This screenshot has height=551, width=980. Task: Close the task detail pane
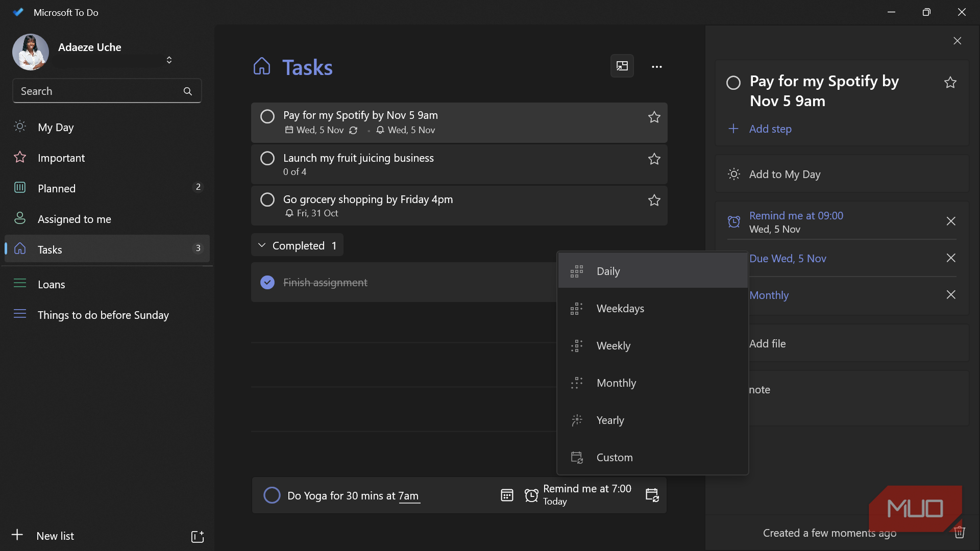point(958,41)
